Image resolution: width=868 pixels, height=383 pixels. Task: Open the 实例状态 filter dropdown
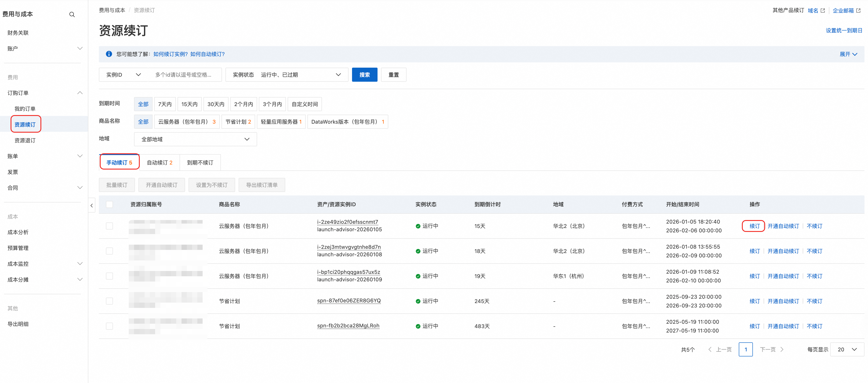(286, 75)
